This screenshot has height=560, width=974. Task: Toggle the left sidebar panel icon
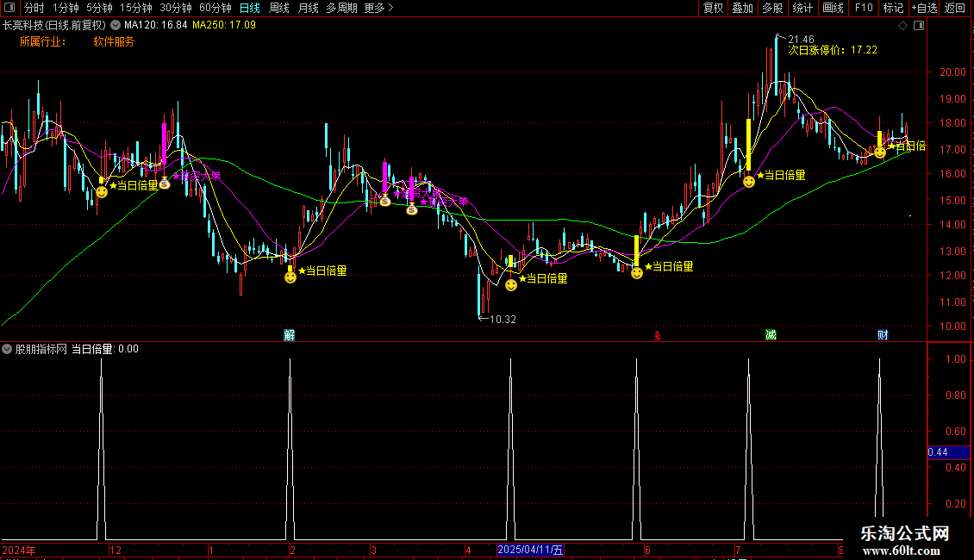(x=9, y=8)
